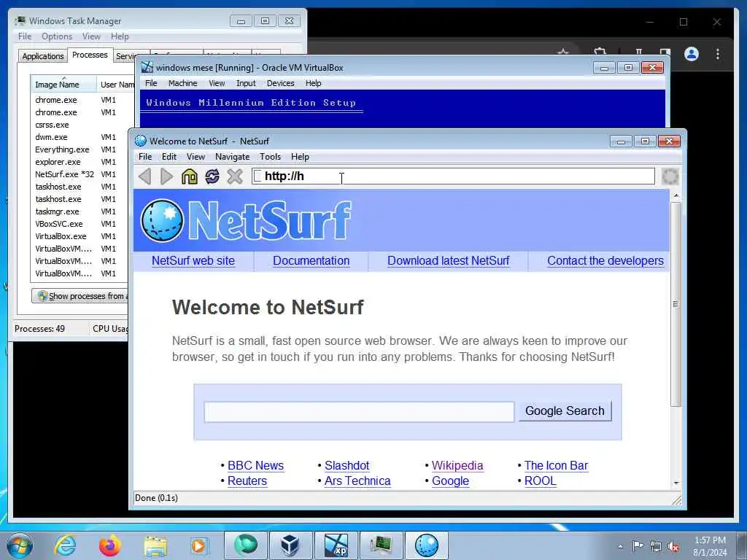The image size is (747, 560).
Task: Launch Firefox from taskbar
Action: point(110,545)
